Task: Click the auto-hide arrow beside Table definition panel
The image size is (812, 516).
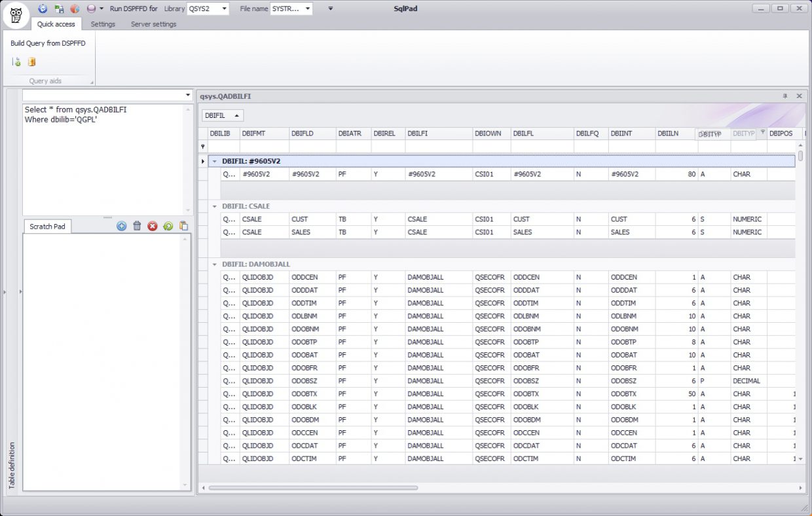Action: click(20, 291)
